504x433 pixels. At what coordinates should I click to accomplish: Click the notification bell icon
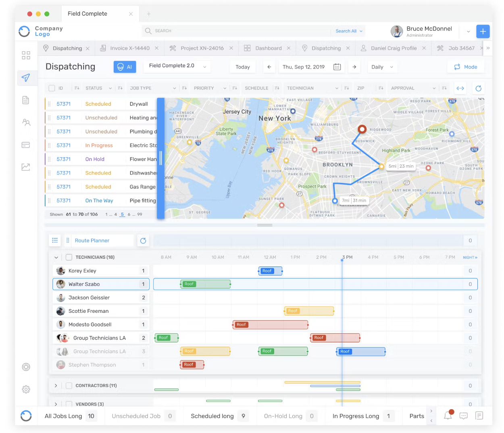coord(448,416)
